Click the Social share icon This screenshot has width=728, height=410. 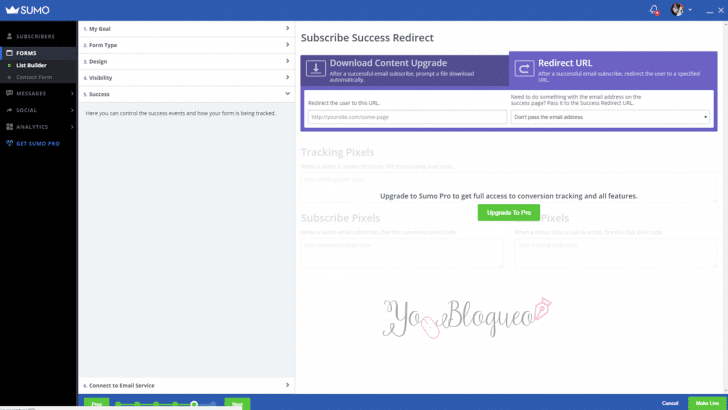point(9,110)
